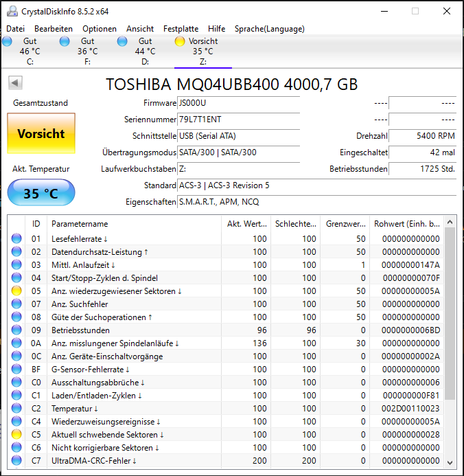Open the Ansicht menu

point(140,29)
